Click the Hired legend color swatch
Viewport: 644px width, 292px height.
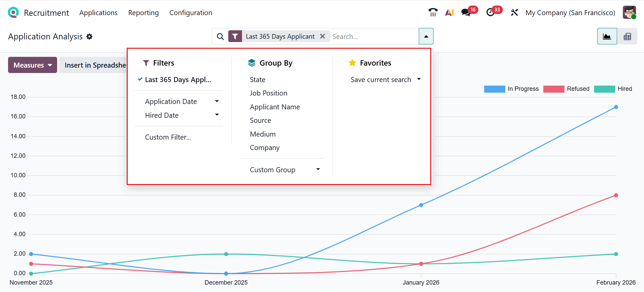(x=604, y=89)
